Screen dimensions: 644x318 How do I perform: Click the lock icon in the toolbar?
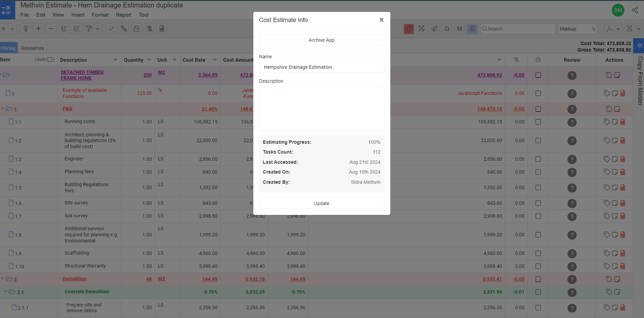(136, 29)
